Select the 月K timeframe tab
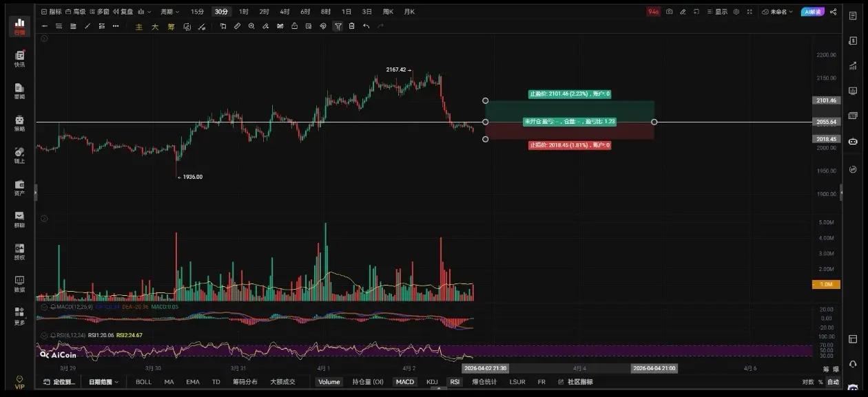The image size is (868, 397). pyautogui.click(x=409, y=12)
